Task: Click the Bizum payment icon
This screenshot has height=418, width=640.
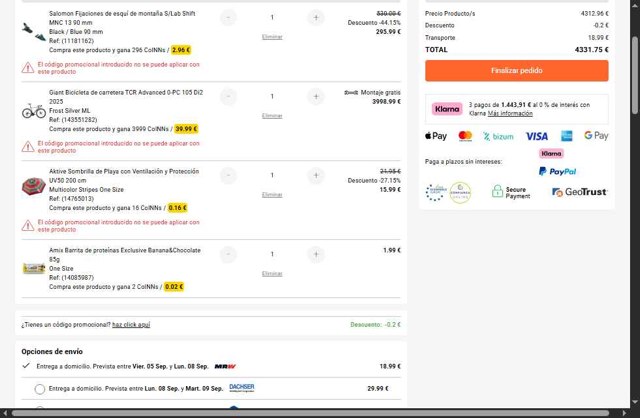Action: click(498, 136)
